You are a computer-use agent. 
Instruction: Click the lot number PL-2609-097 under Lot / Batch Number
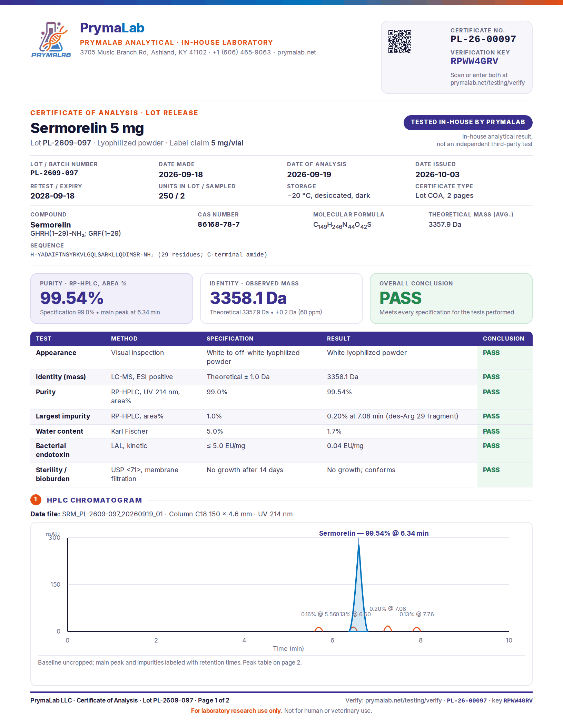(54, 173)
